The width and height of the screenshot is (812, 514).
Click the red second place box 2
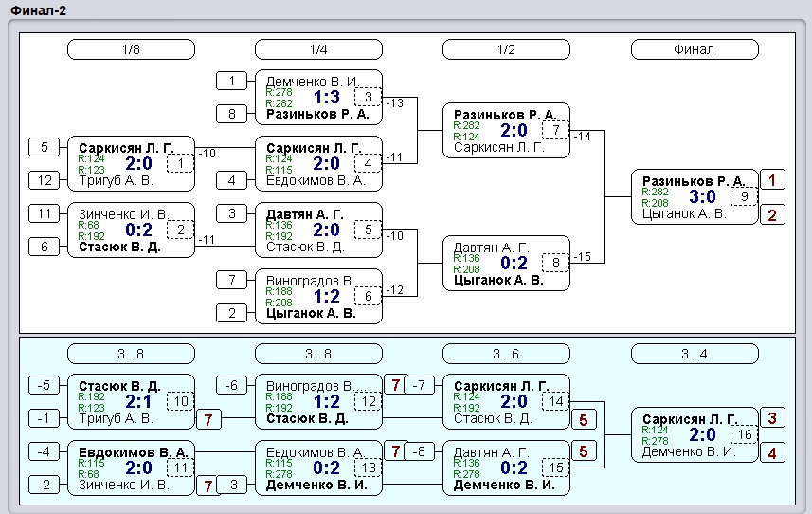pyautogui.click(x=772, y=214)
